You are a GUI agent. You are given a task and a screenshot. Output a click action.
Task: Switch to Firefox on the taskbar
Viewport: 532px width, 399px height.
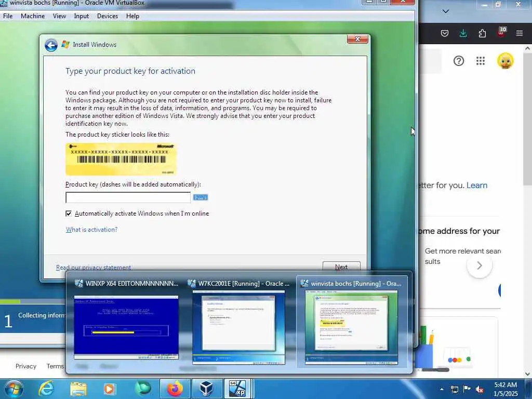pyautogui.click(x=175, y=389)
